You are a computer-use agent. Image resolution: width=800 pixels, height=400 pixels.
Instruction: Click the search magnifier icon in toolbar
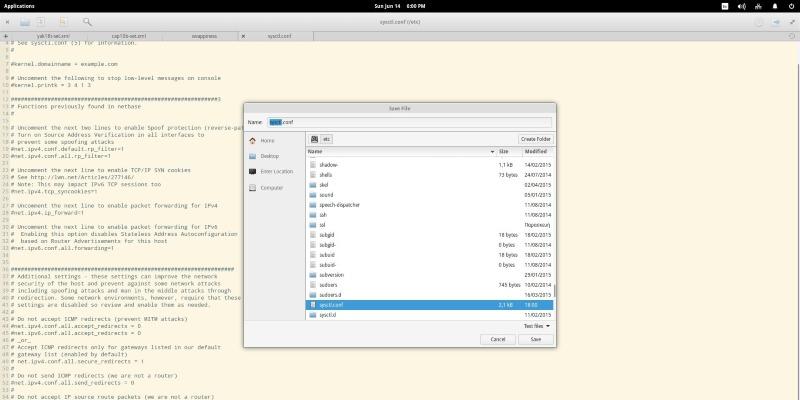click(x=87, y=21)
